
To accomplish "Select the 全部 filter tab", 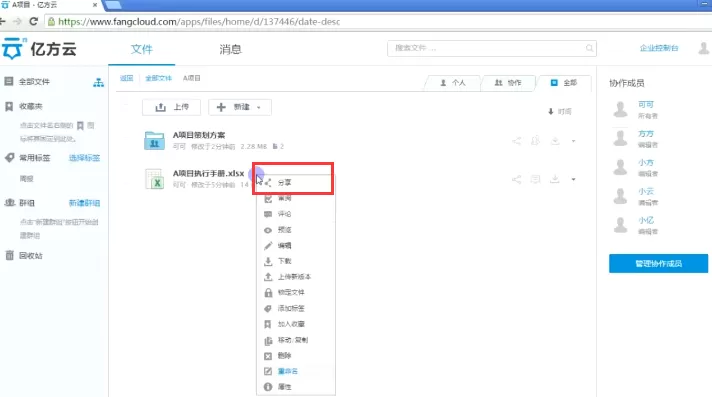I will [x=564, y=83].
